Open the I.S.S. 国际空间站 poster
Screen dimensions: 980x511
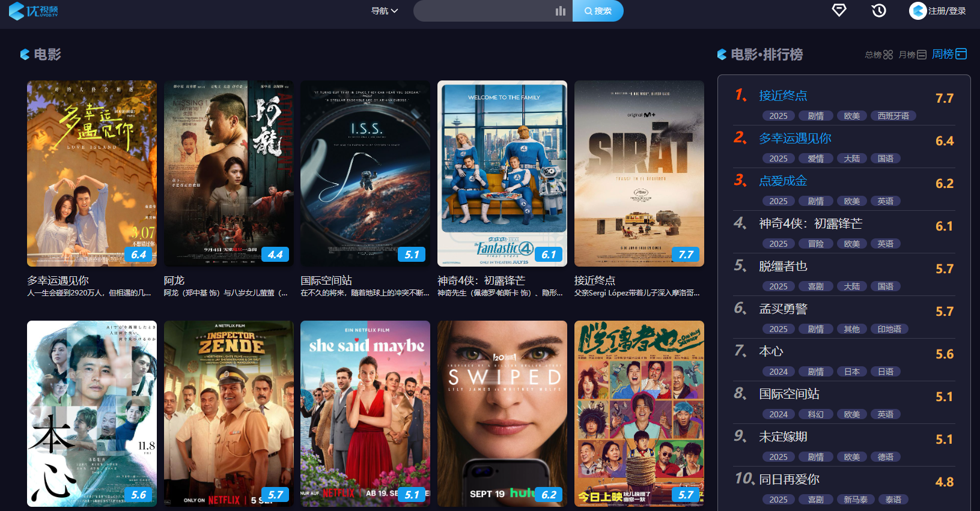click(365, 174)
